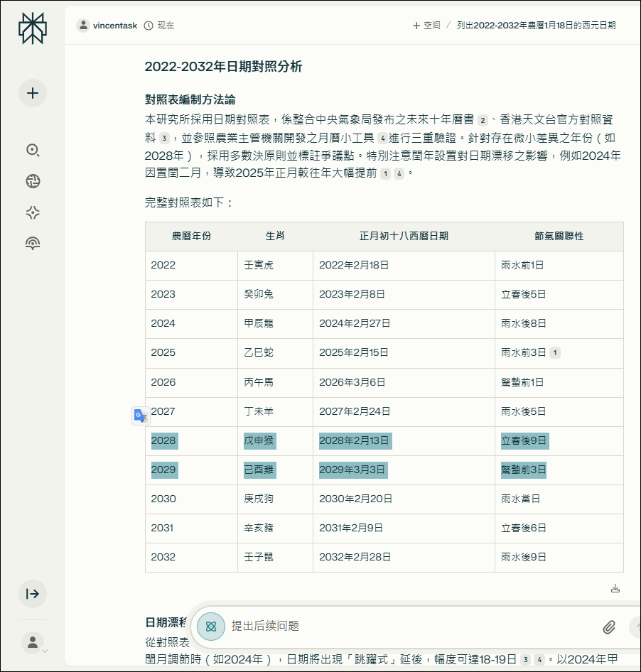Download the table with export icon

[x=615, y=588]
